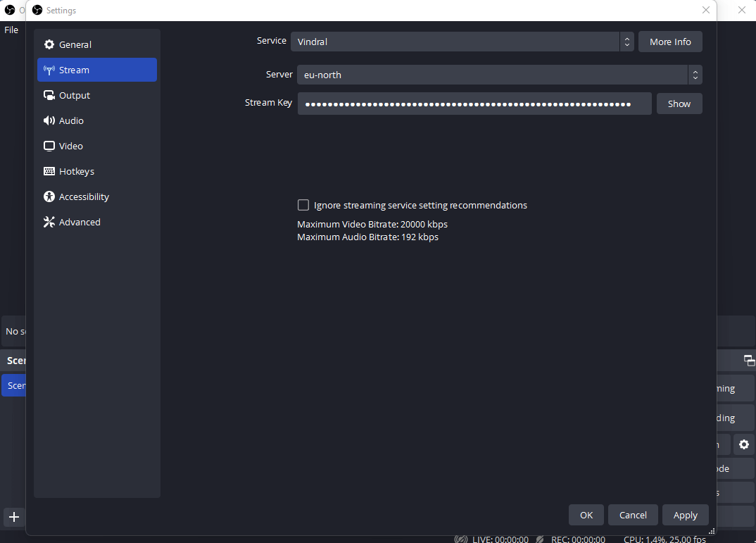The height and width of the screenshot is (543, 756).
Task: Click the OBS logo in Settings title bar
Action: click(x=37, y=10)
